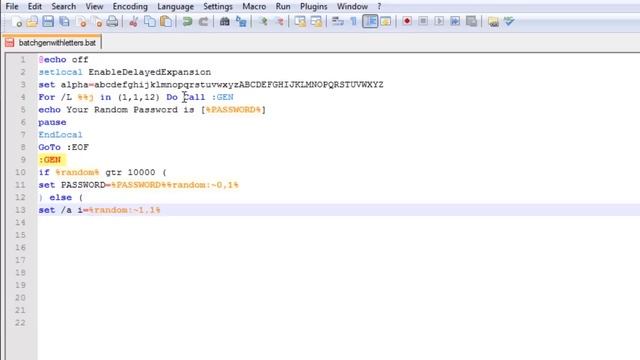640x360 pixels.
Task: Open the Window menu
Action: (x=352, y=7)
